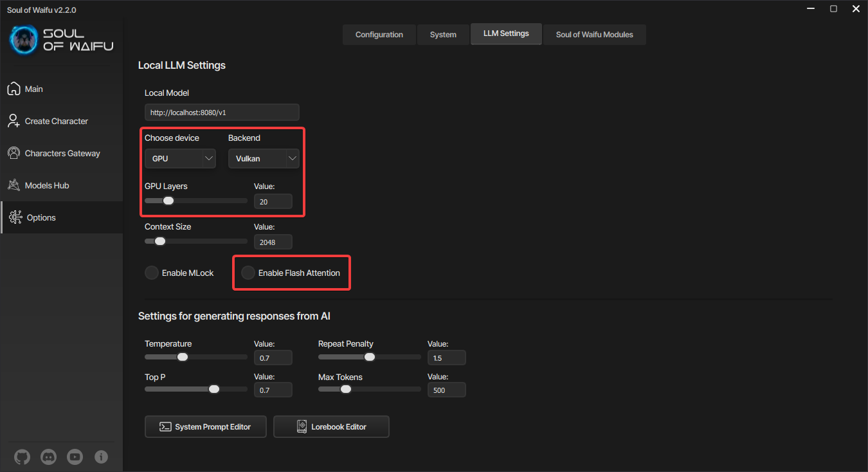868x472 pixels.
Task: Click the 'Local LLM Settings' heading
Action: 182,66
